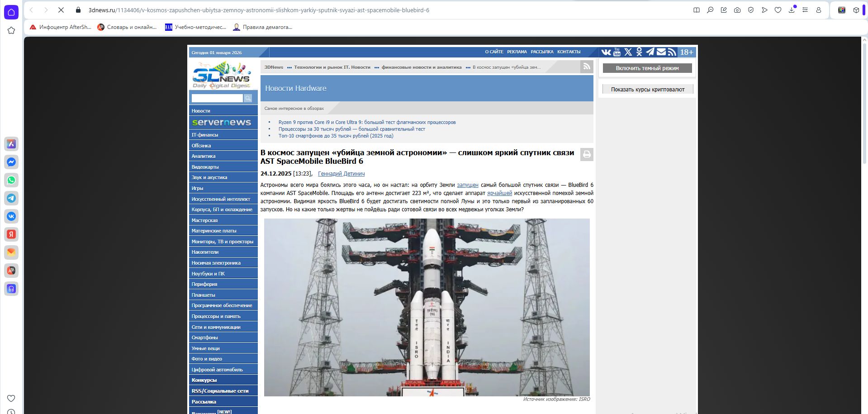Click the site search text field
Viewport: 868px width, 414px height.
coord(217,98)
